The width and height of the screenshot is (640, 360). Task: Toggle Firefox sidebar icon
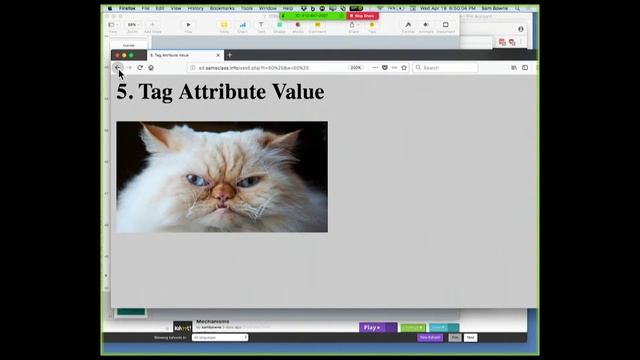pos(525,68)
